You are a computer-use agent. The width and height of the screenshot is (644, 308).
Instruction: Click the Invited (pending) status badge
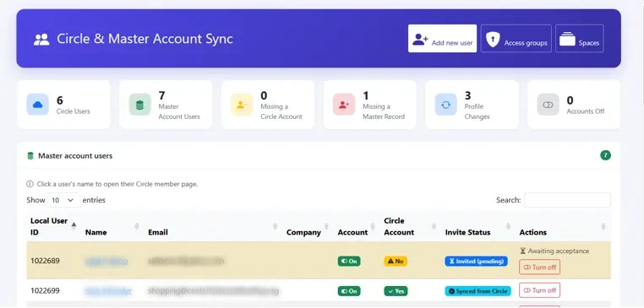tap(476, 262)
